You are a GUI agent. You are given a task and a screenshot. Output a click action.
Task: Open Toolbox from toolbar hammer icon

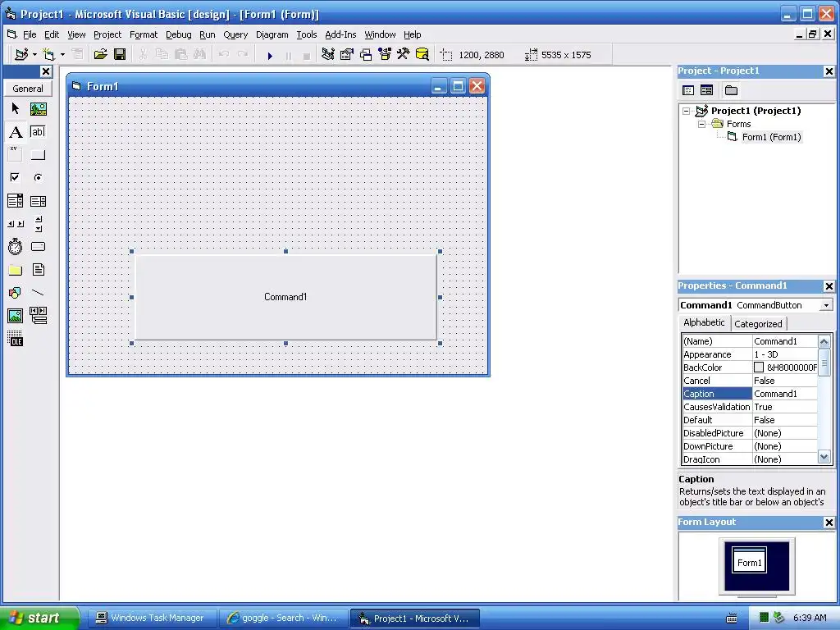point(404,55)
